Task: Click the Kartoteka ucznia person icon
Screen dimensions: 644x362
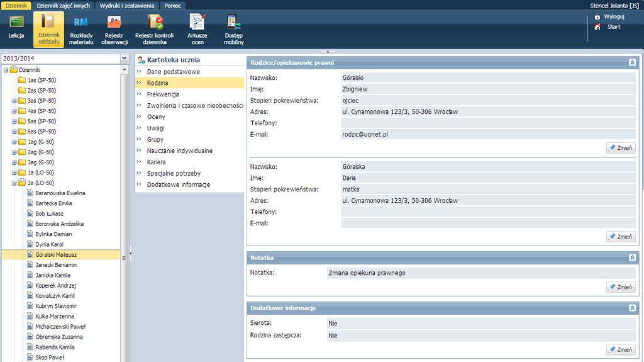Action: click(142, 60)
